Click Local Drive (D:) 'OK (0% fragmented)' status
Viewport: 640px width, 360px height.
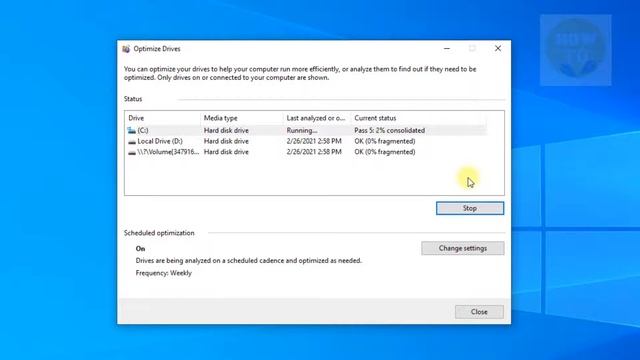tap(384, 141)
